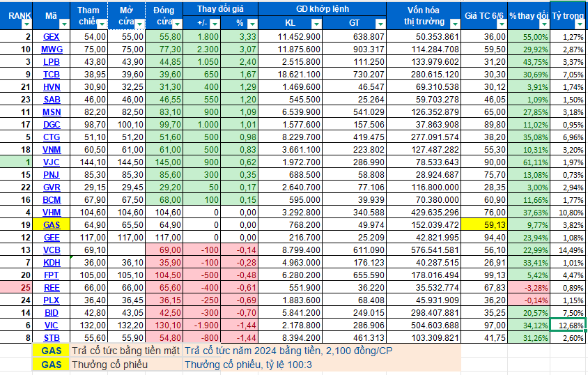588x375 pixels.
Task: Open the % price change filter dropdown
Action: (x=252, y=24)
